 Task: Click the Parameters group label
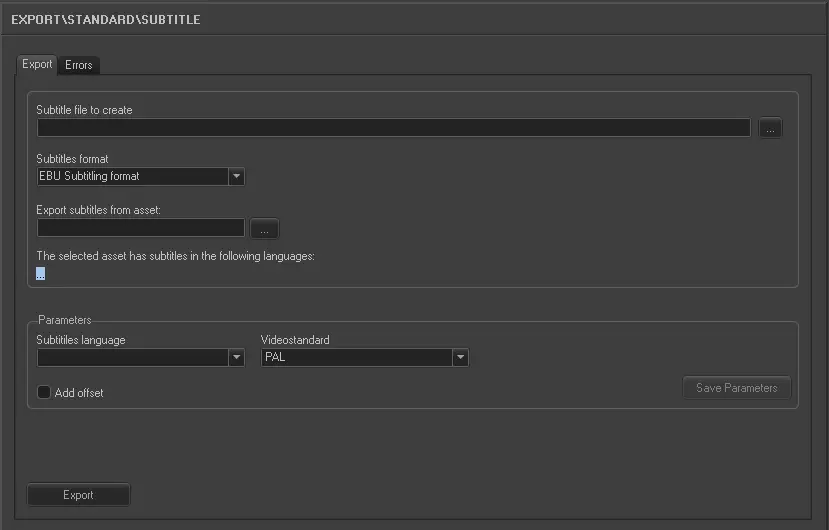[65, 320]
